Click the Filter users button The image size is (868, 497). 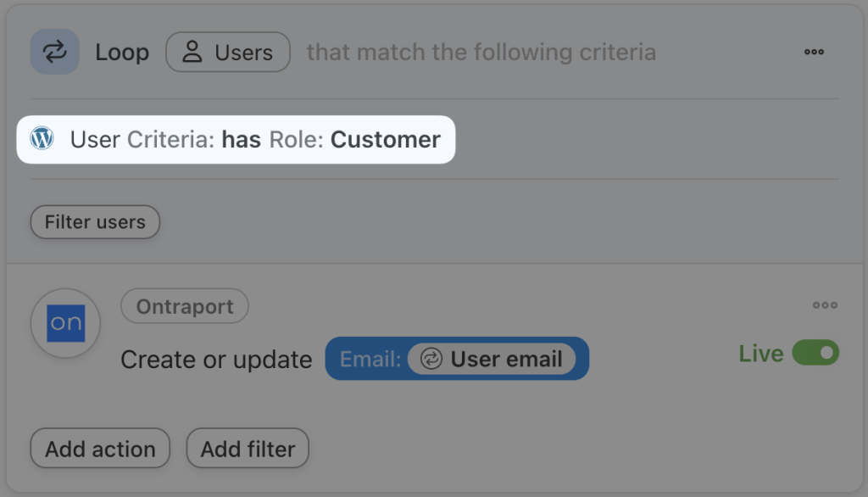[94, 222]
